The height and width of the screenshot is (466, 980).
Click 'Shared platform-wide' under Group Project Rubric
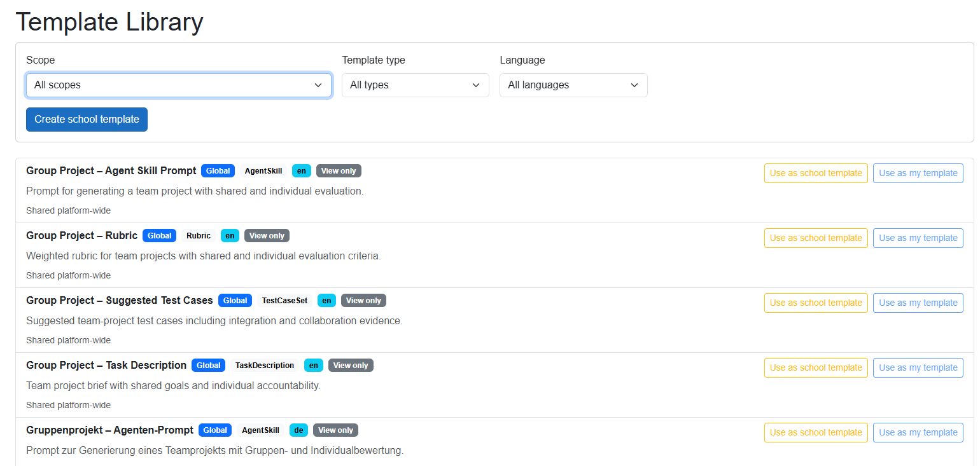68,275
